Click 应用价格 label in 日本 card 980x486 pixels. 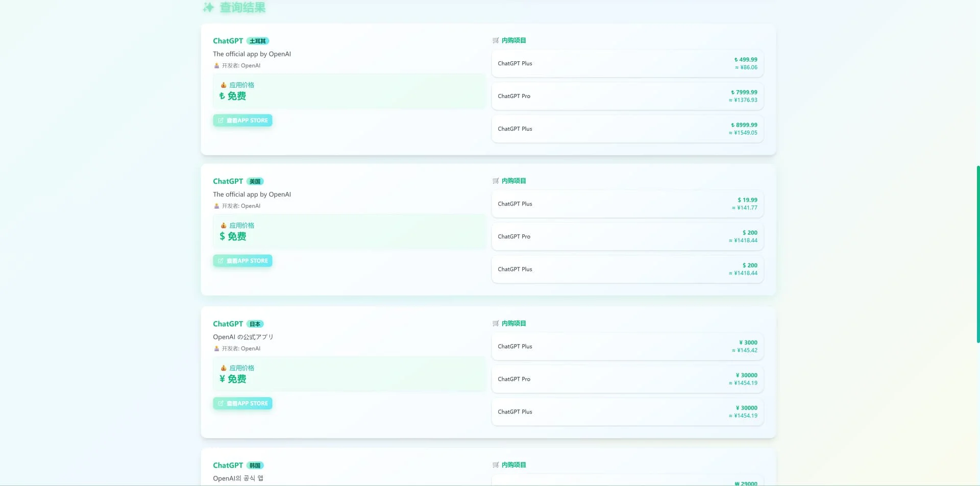(241, 368)
